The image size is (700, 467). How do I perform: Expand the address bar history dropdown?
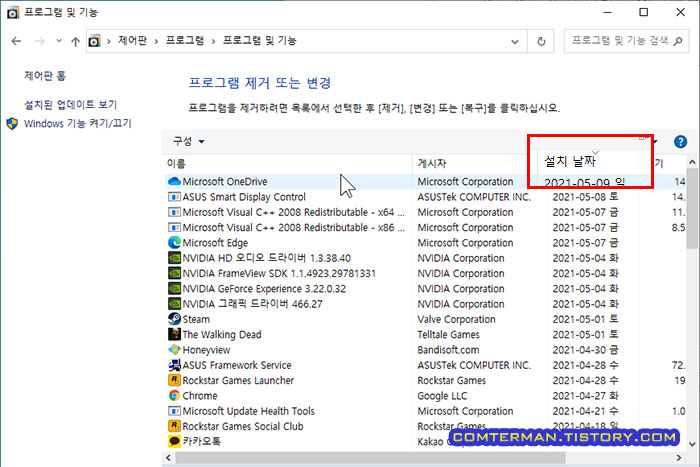point(515,42)
